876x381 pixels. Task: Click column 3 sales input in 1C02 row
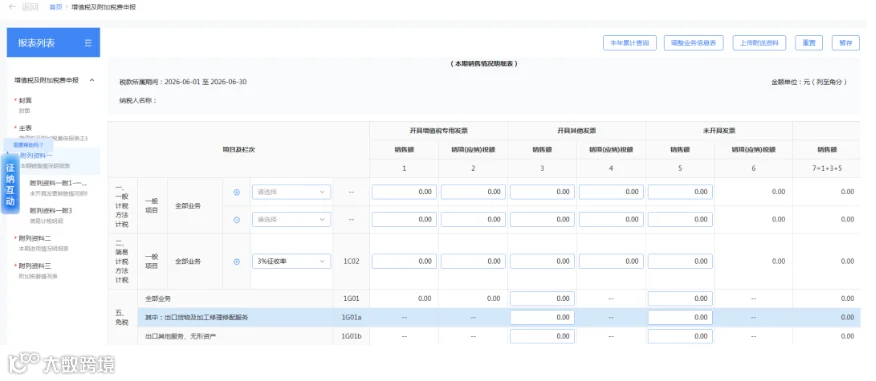tap(542, 261)
